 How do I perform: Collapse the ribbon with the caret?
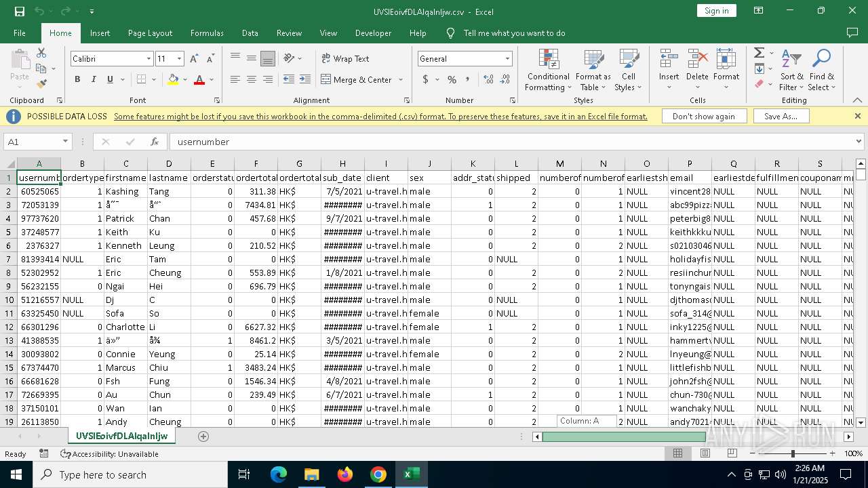point(857,100)
